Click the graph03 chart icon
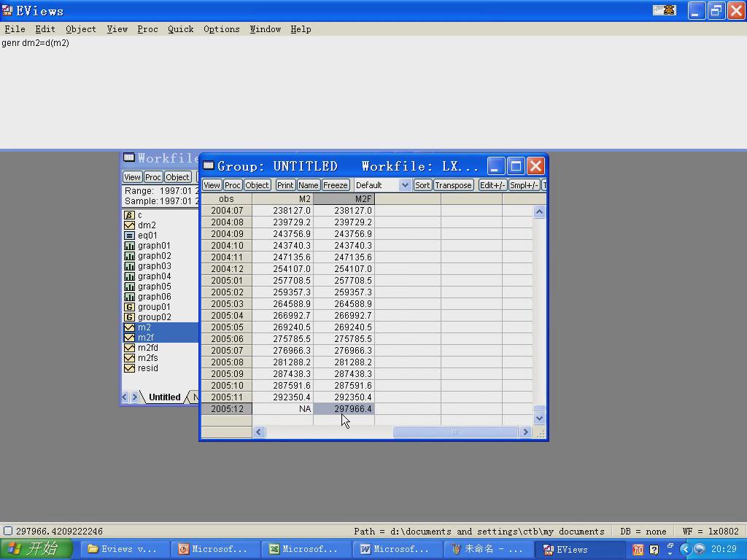The height and width of the screenshot is (560, 747). tap(129, 266)
